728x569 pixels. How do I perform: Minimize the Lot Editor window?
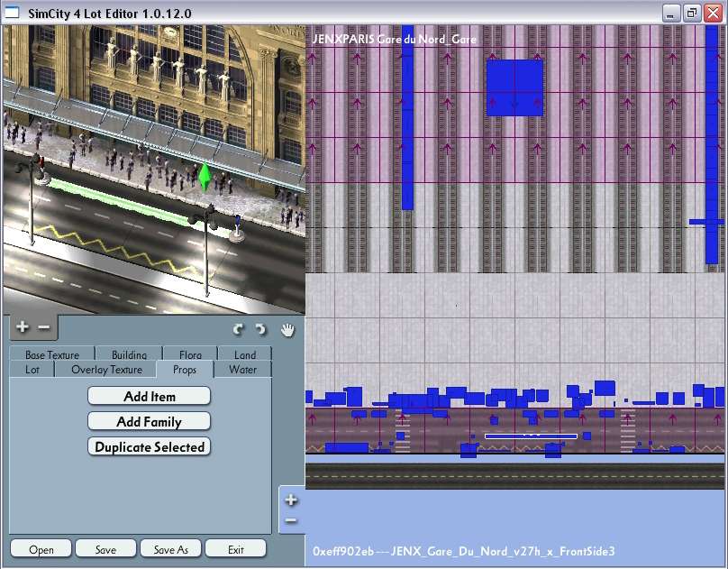click(669, 13)
